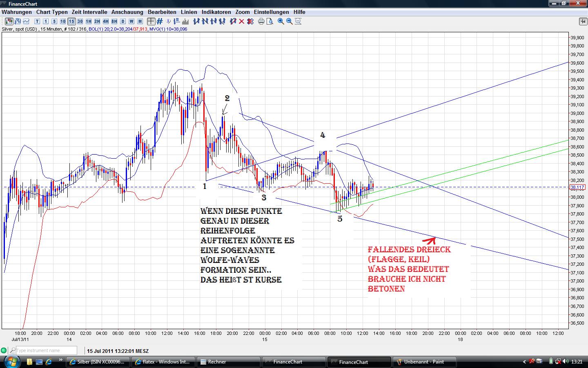Image resolution: width=588 pixels, height=368 pixels.
Task: Open the Bearbeiten menu
Action: coord(162,12)
